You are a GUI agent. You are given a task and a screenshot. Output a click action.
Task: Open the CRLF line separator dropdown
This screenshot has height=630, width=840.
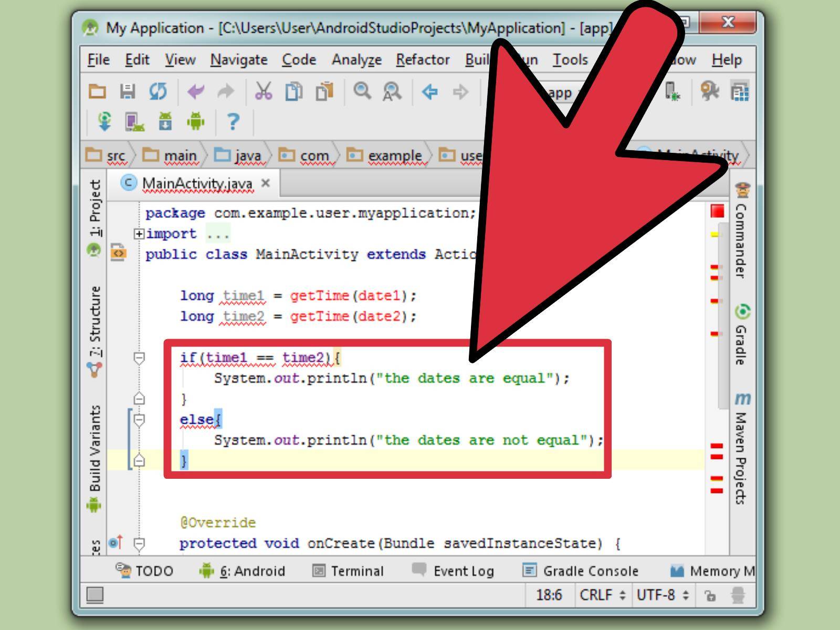point(602,595)
